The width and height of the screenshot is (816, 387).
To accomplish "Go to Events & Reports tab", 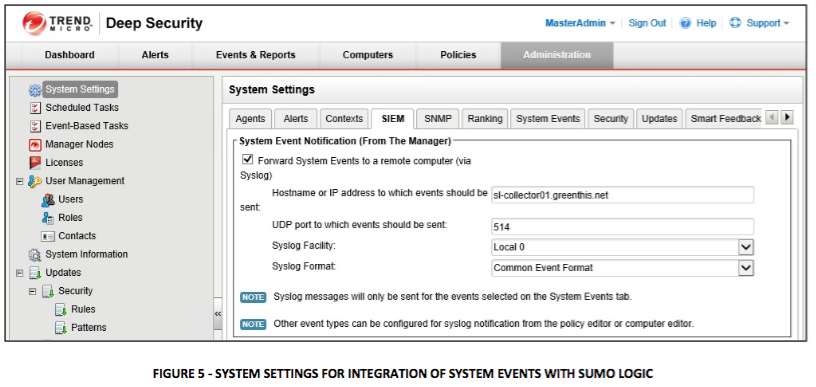I will click(x=256, y=55).
